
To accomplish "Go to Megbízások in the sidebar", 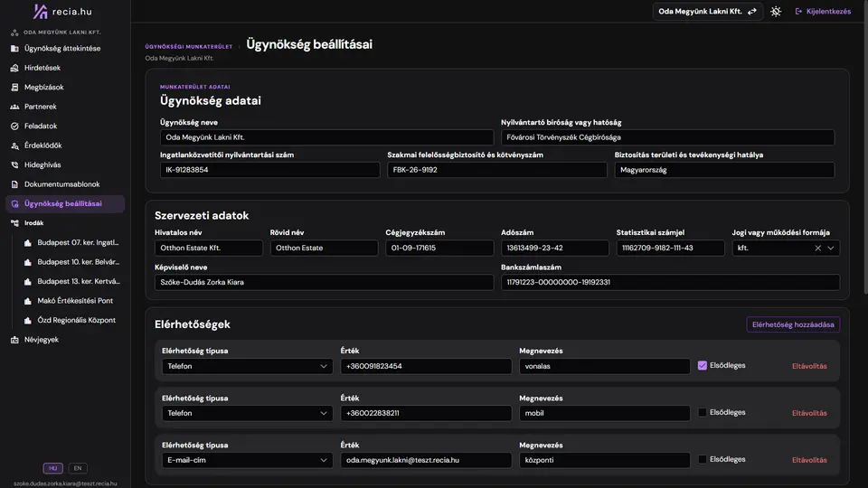I will click(43, 87).
